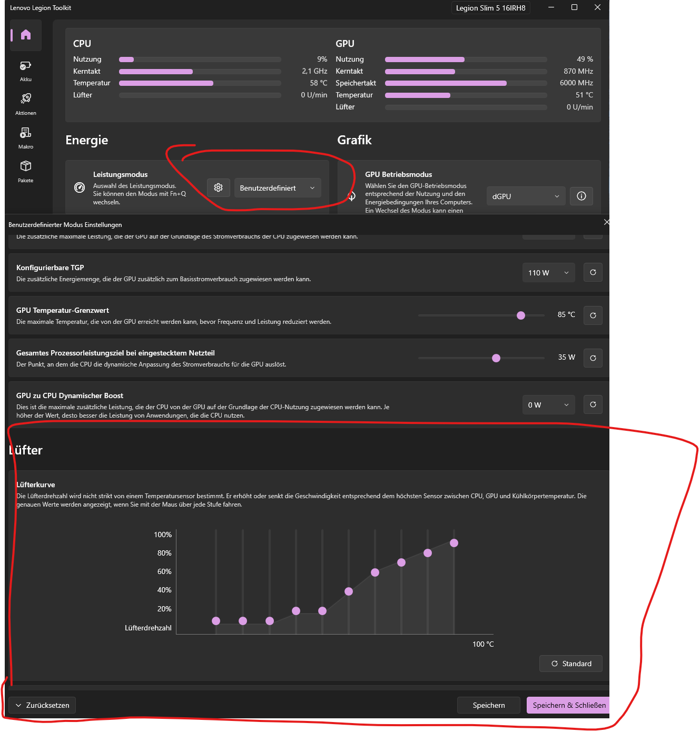Adjust GPU Temperatur-Grenzwert slider handle
700x732 pixels.
521,315
